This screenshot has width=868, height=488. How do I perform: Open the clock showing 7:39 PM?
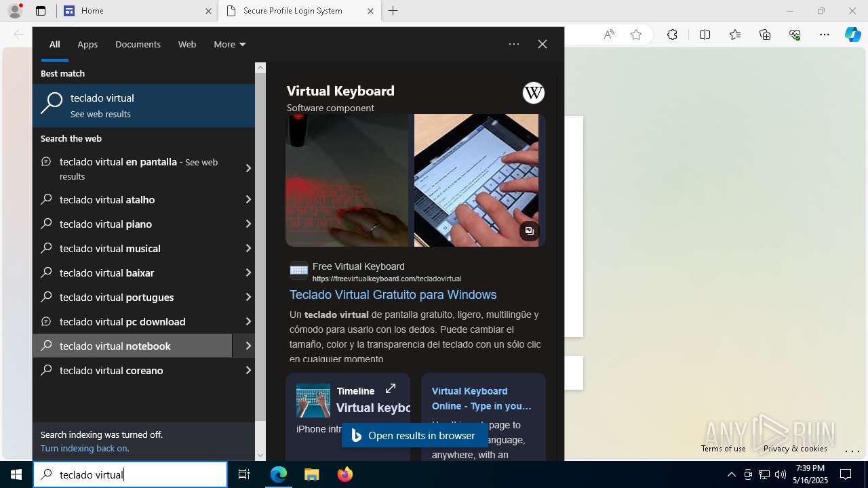coord(810,474)
